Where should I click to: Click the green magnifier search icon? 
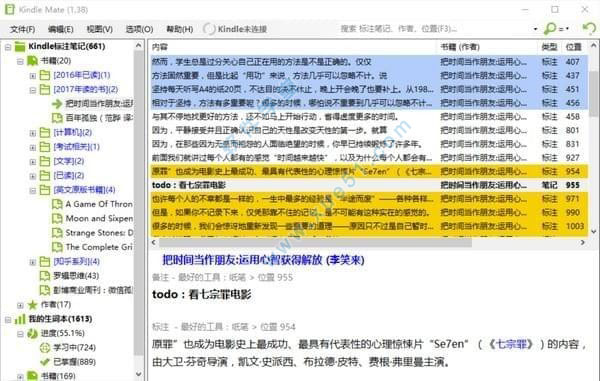click(550, 28)
